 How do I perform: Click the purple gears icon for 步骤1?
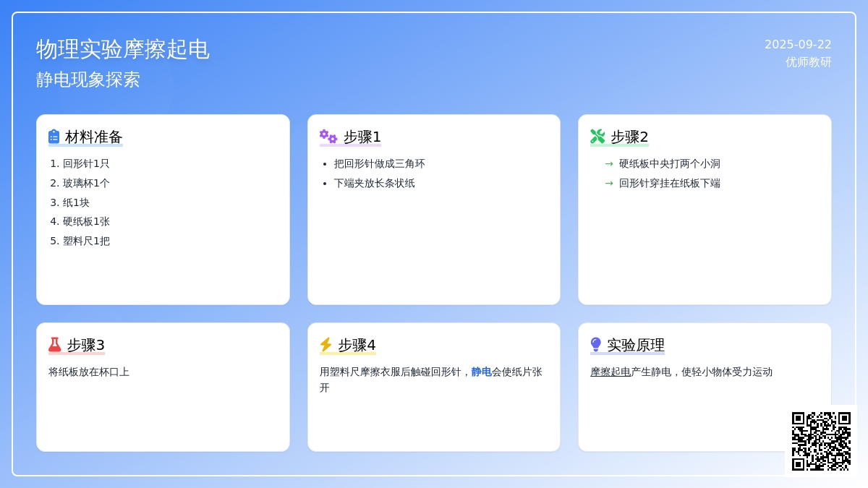(x=328, y=137)
